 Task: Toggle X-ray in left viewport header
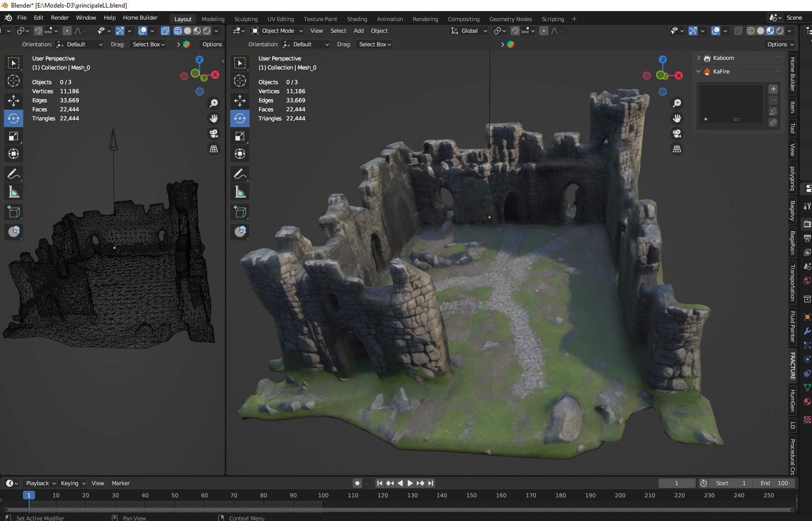click(165, 31)
